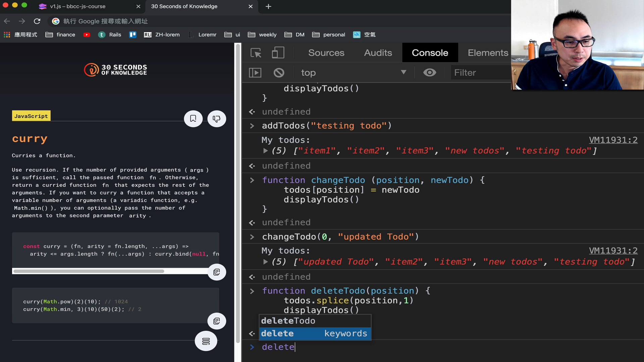Click the live expression eye icon
This screenshot has height=362, width=644.
coord(429,73)
